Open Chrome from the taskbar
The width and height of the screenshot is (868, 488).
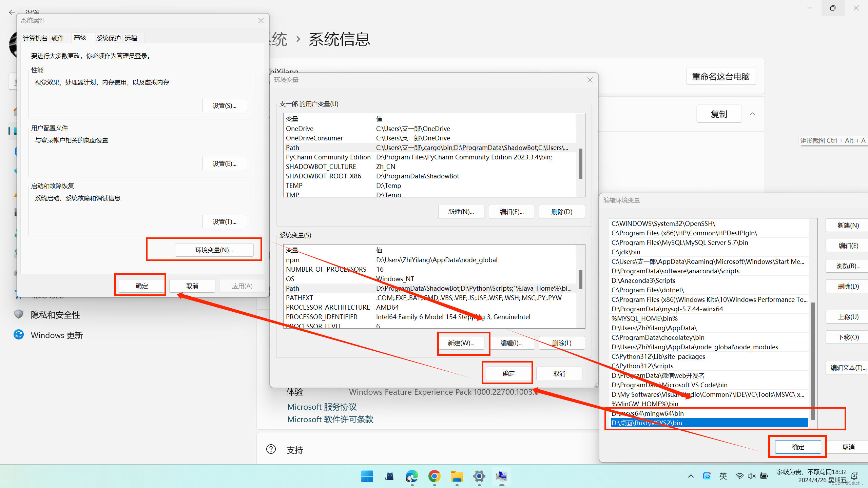click(x=434, y=476)
